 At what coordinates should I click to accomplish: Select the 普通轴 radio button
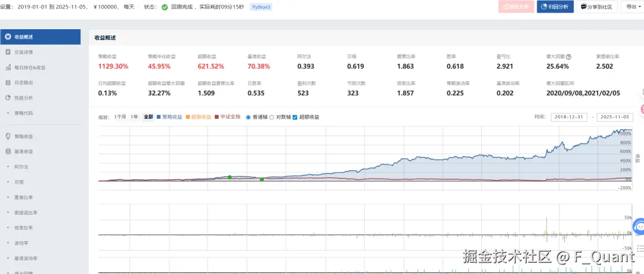pos(248,117)
